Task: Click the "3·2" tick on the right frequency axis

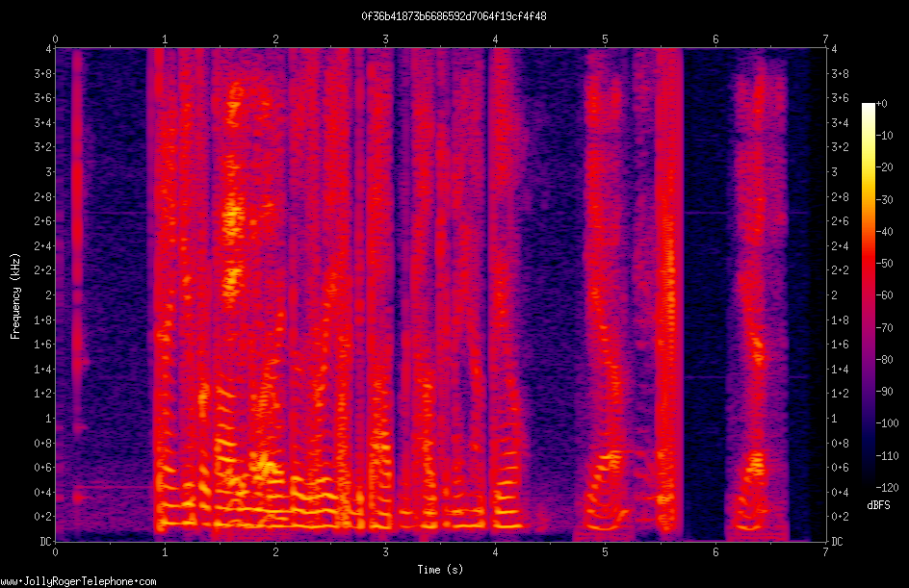Action: click(x=840, y=147)
